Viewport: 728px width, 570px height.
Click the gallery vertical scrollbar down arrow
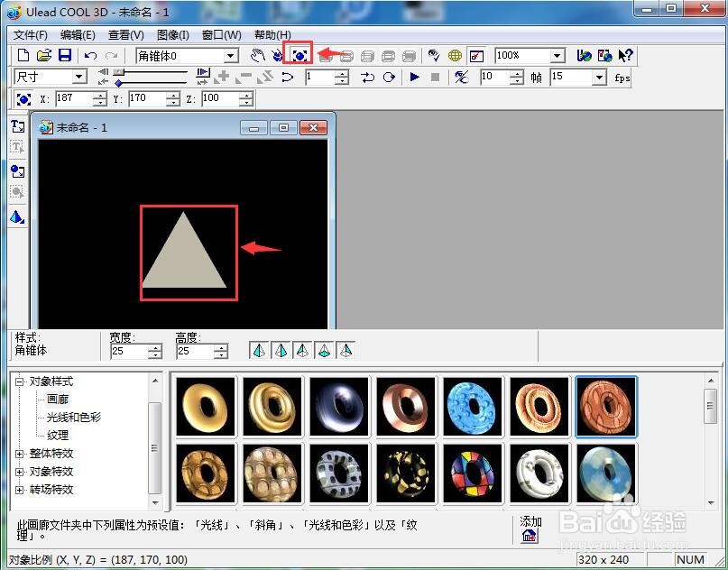coord(711,502)
